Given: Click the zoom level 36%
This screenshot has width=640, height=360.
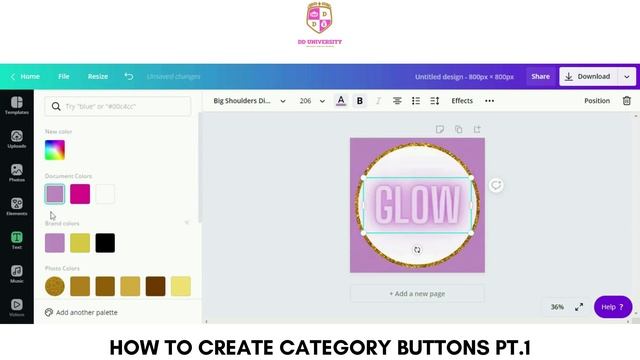Looking at the screenshot, I should coord(557,307).
